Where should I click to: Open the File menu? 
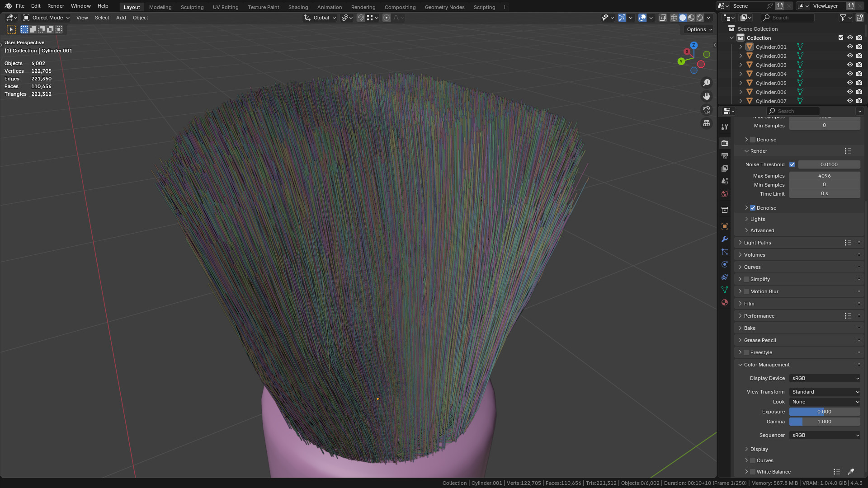(x=20, y=6)
